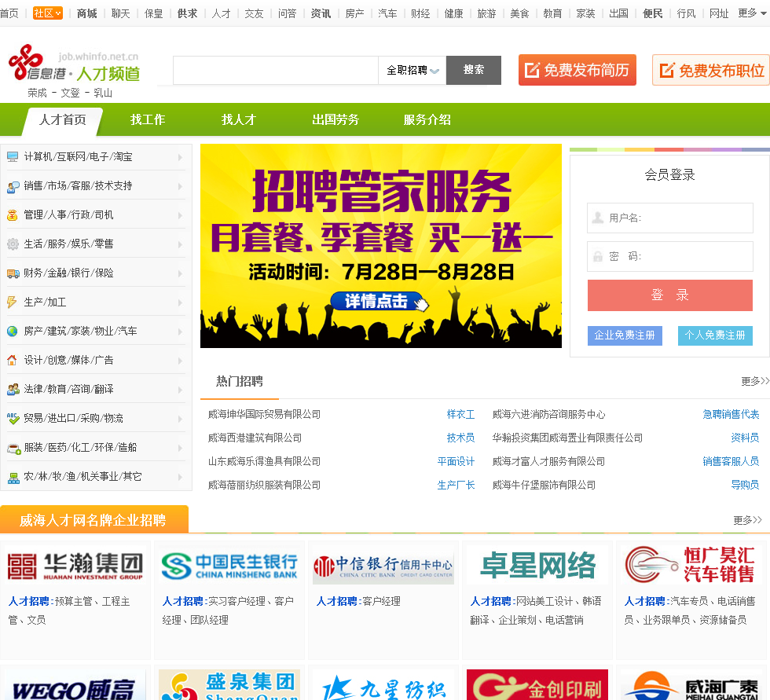Click the people icon beside 销售/市场/客服
770x700 pixels.
[13, 186]
